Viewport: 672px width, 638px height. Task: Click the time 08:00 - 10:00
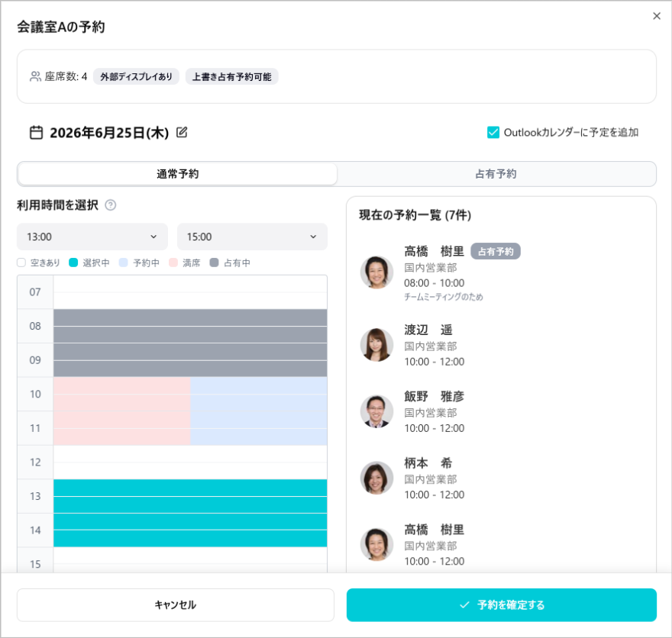[434, 283]
